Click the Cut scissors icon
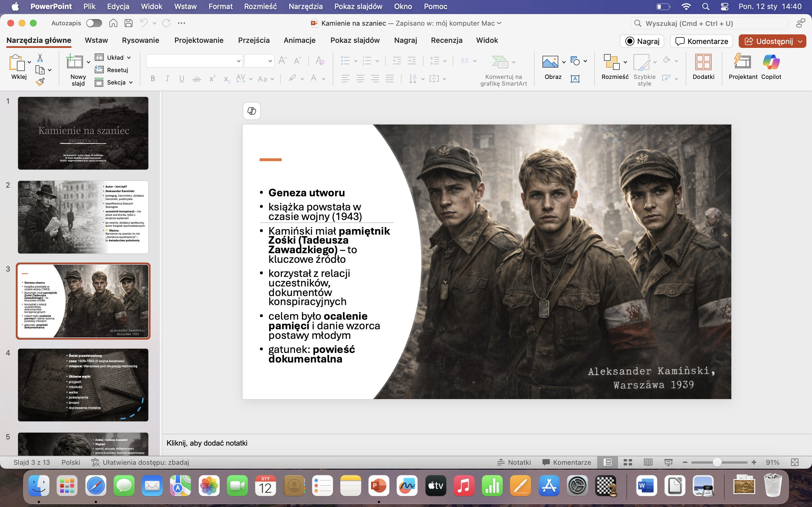This screenshot has width=812, height=507. tap(40, 58)
